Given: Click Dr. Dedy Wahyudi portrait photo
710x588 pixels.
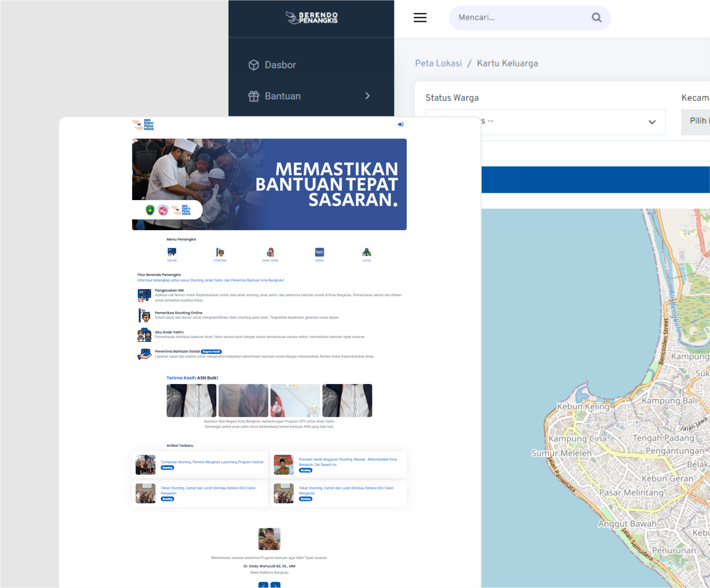Looking at the screenshot, I should click(269, 539).
